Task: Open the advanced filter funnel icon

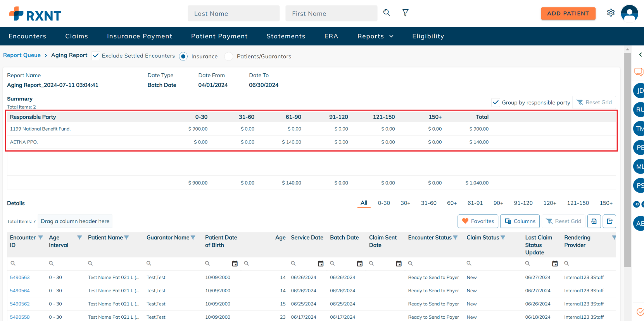Action: pyautogui.click(x=405, y=13)
